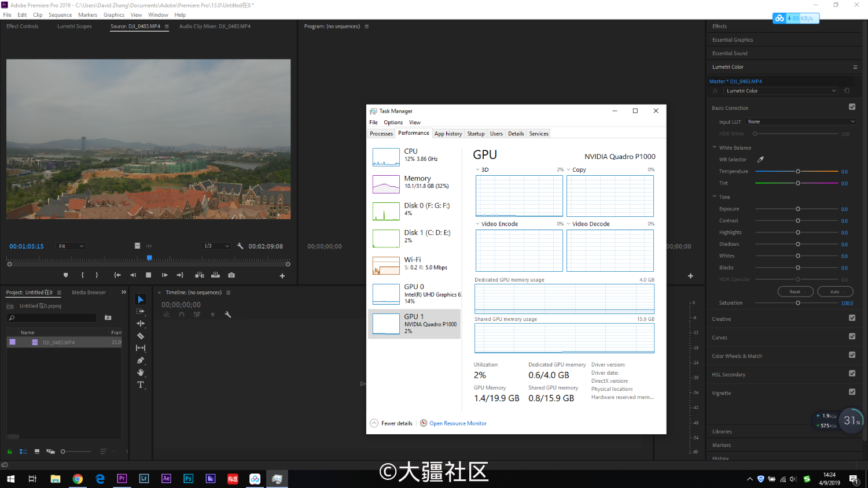Switch to Effect Controls tab

pos(22,26)
